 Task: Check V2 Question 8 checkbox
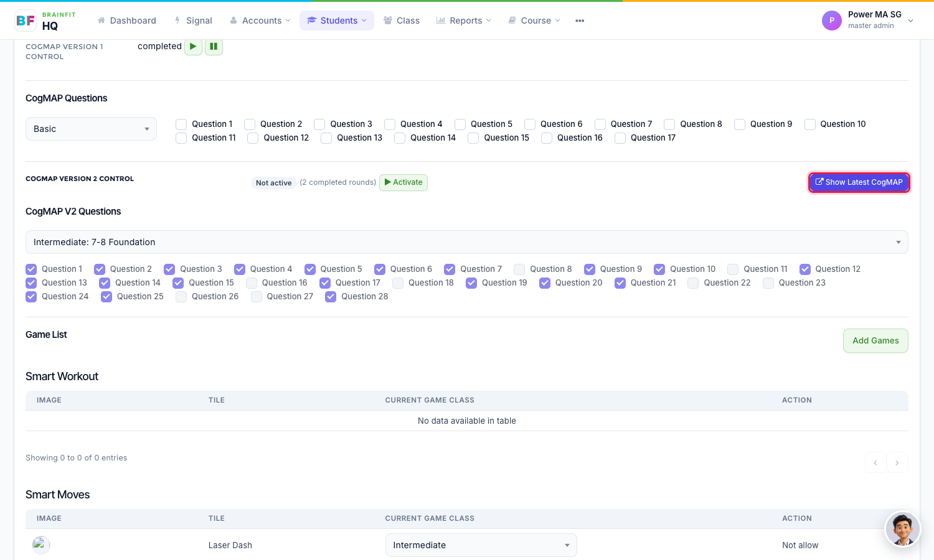pyautogui.click(x=519, y=269)
